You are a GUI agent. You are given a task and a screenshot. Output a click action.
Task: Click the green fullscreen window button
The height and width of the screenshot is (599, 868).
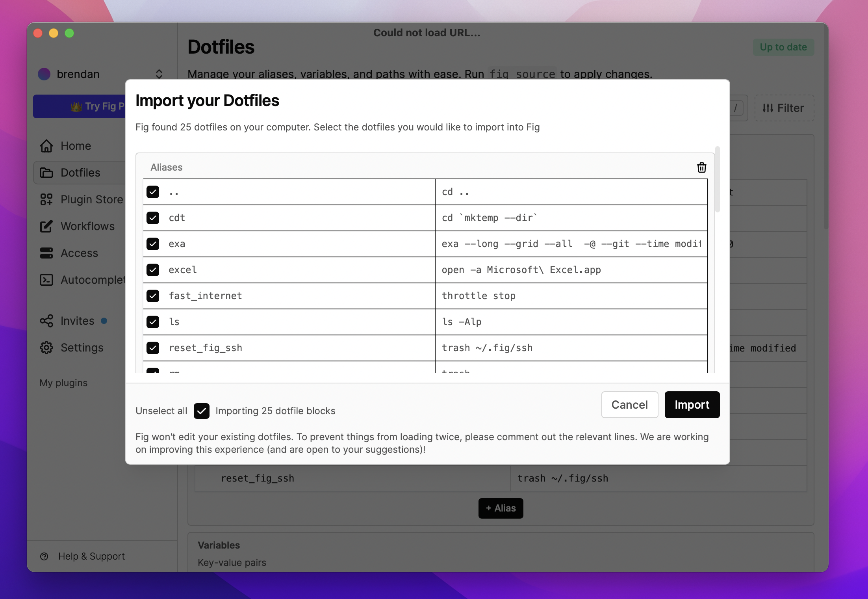pos(69,33)
